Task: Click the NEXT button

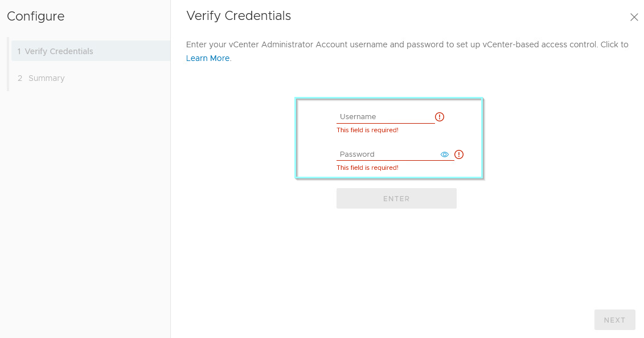Action: 614,320
